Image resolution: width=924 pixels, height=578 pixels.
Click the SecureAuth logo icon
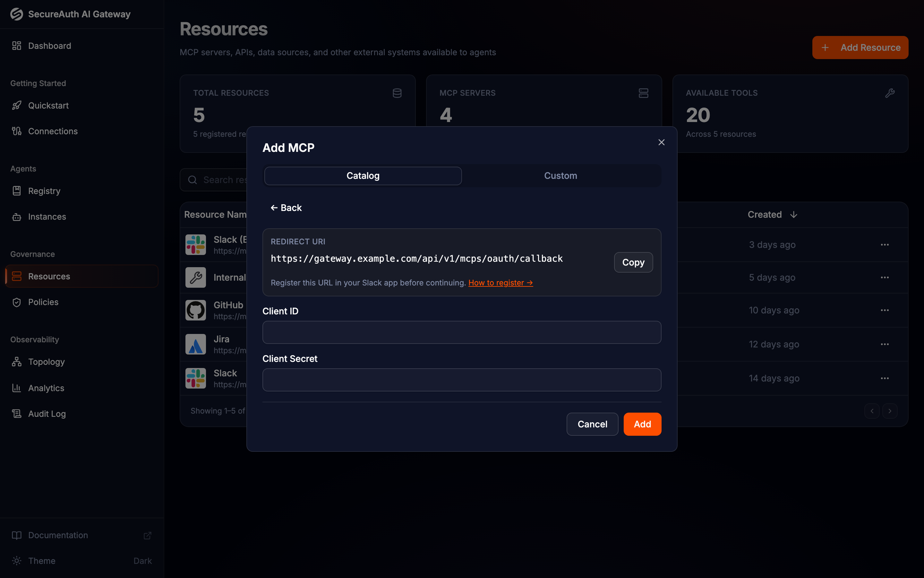click(x=16, y=14)
